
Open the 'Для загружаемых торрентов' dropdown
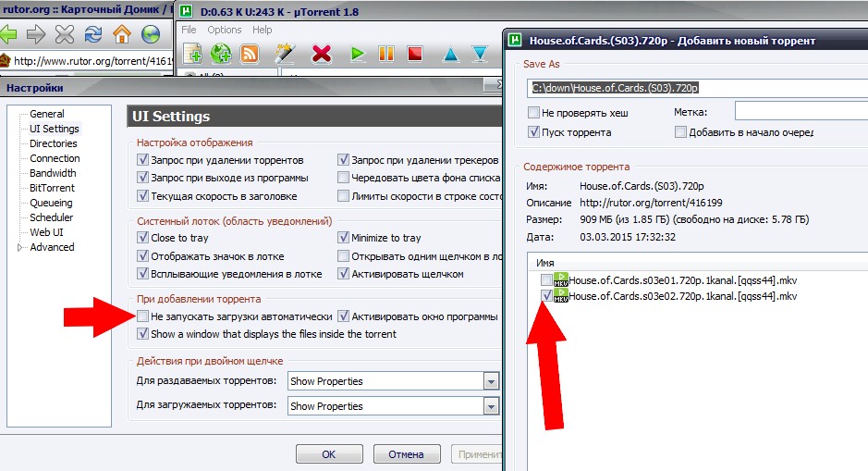tap(490, 406)
